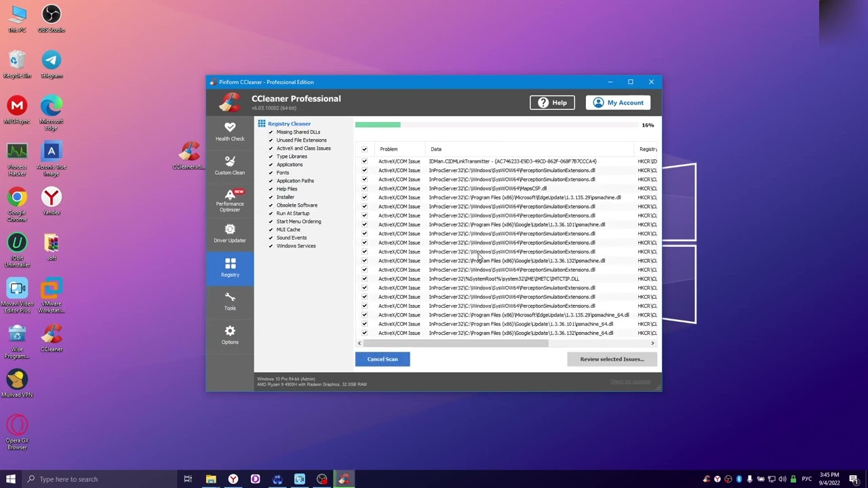The width and height of the screenshot is (868, 488).
Task: Open Yandex browser desktop shortcut
Action: coord(52,201)
